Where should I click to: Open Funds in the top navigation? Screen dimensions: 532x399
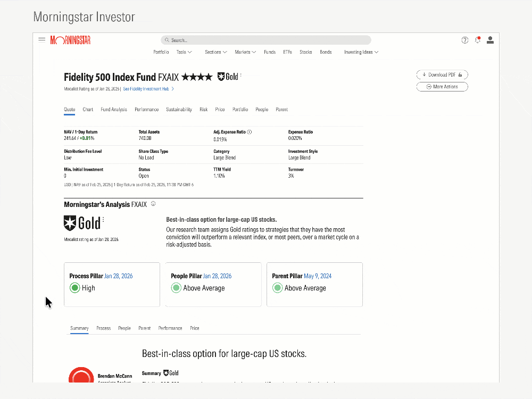pyautogui.click(x=270, y=52)
